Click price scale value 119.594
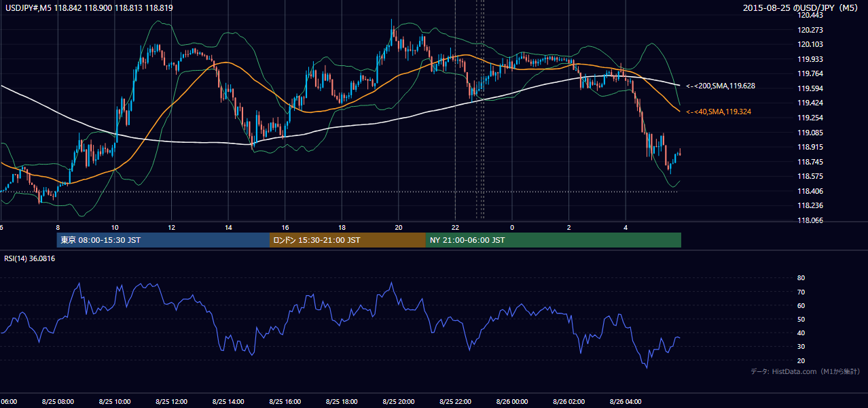The height and width of the screenshot is (408, 868). [x=812, y=88]
